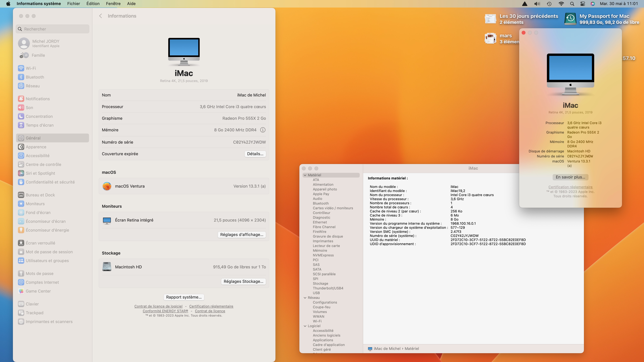Select Applications under Logiciel in system report
This screenshot has width=644, height=362.
coord(323,340)
